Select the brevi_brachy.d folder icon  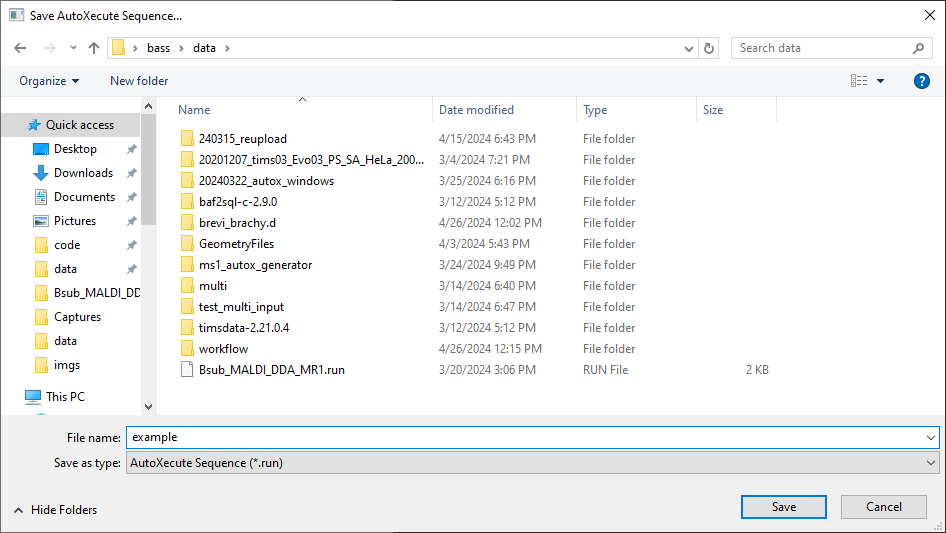point(187,223)
